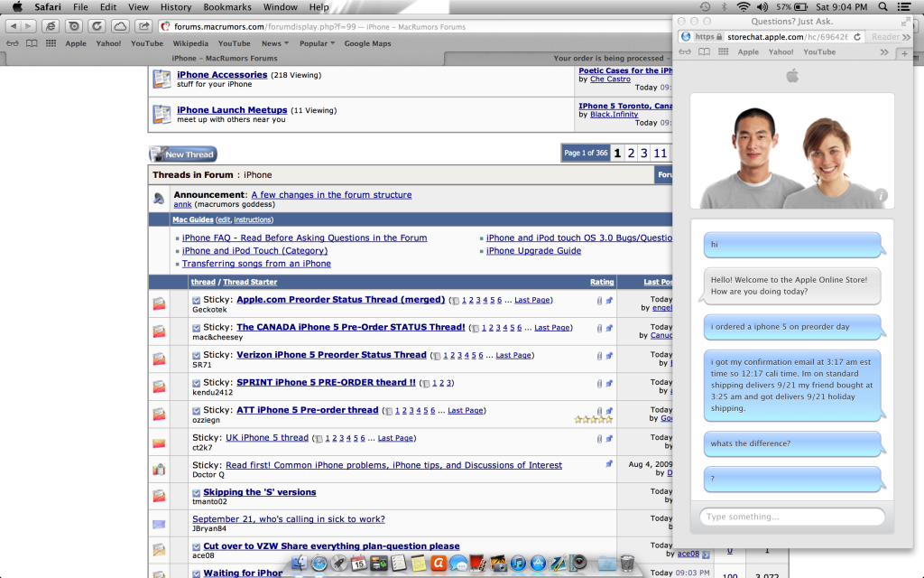
Task: Open iPhone FAQ - Read Before Asking link
Action: (x=305, y=238)
